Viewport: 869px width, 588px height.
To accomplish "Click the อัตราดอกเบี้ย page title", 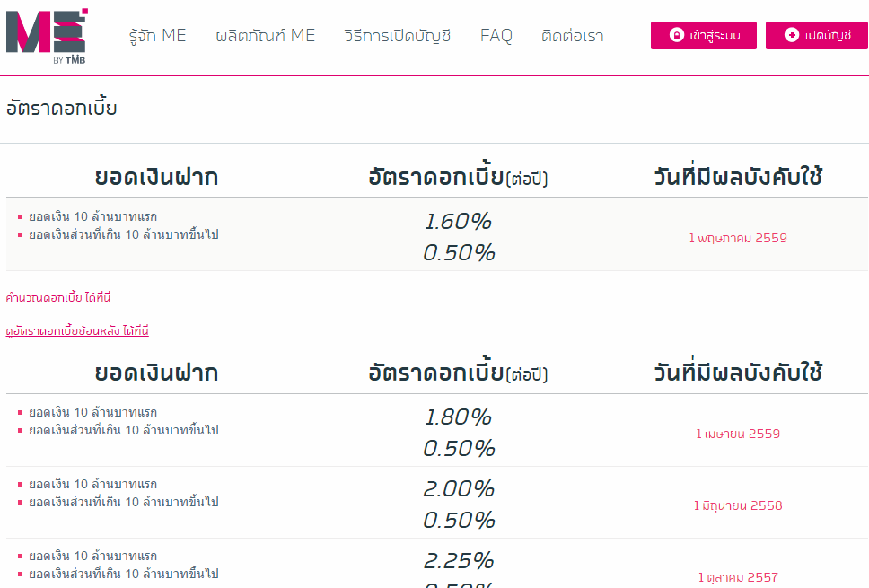I will coord(62,110).
